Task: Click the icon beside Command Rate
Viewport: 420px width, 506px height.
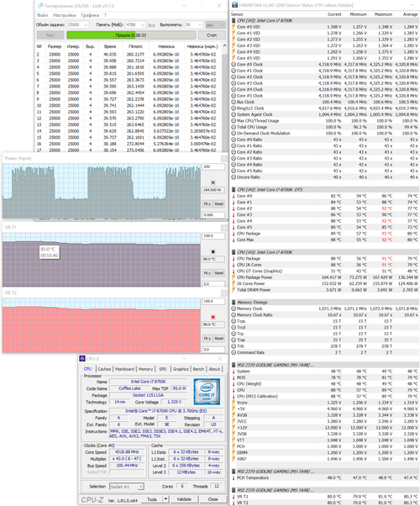Action: pos(234,352)
